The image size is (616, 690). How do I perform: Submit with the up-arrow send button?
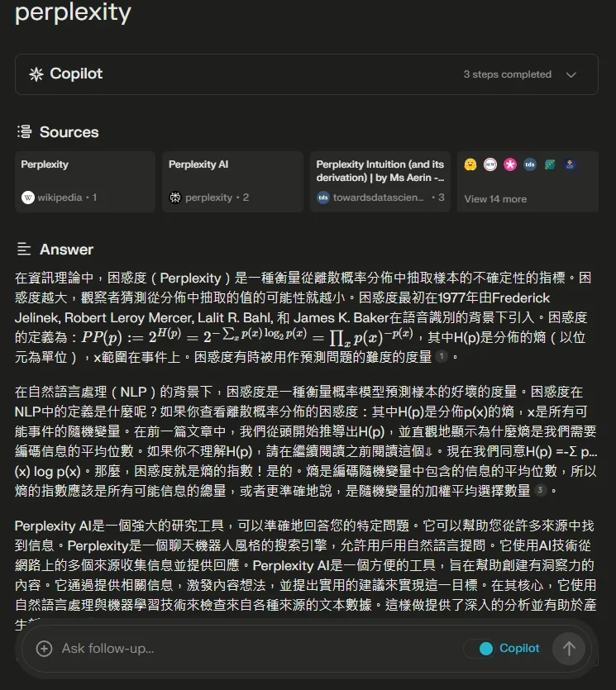pyautogui.click(x=569, y=649)
